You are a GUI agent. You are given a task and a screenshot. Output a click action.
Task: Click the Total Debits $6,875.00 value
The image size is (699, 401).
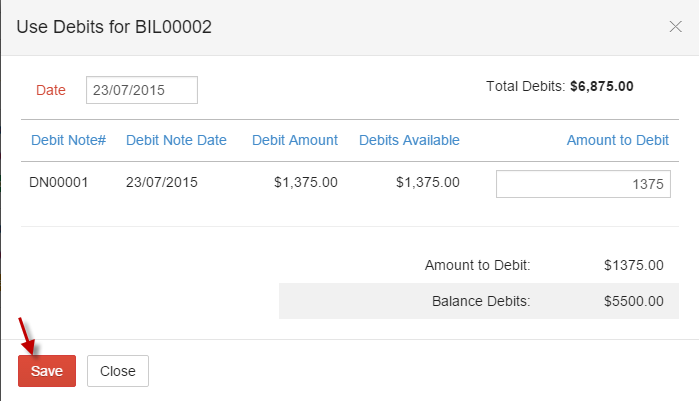[602, 86]
